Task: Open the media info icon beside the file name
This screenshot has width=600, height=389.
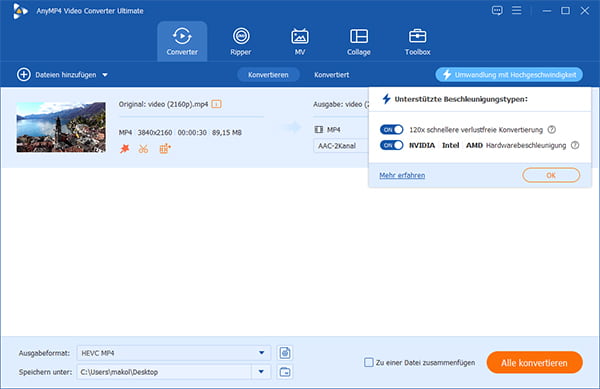Action: pyautogui.click(x=217, y=104)
